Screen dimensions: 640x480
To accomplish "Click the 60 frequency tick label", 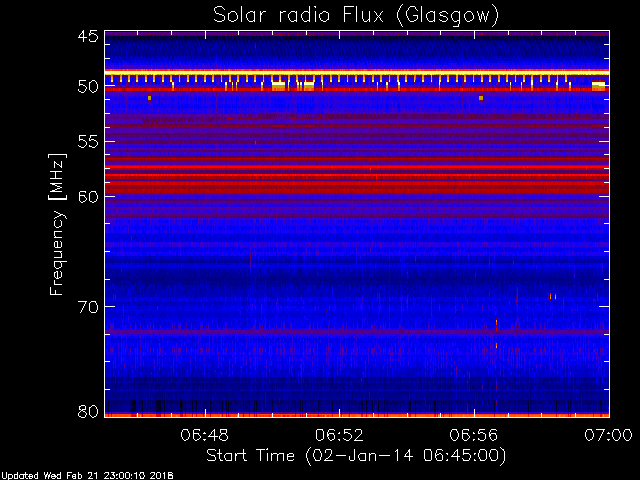I will click(88, 197).
